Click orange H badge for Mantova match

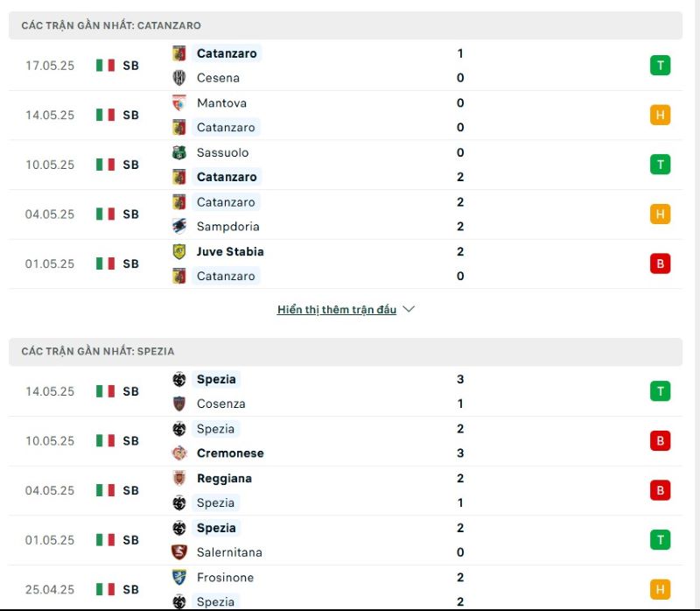(660, 116)
